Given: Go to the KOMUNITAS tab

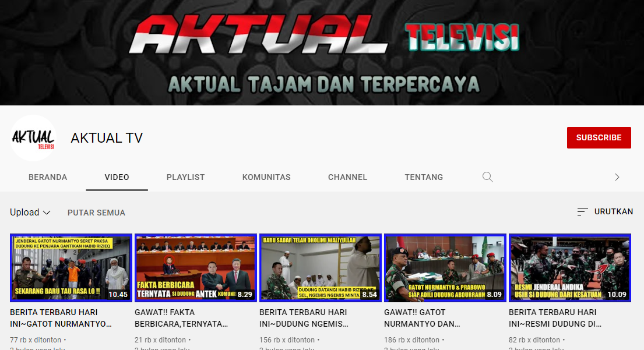Looking at the screenshot, I should (266, 177).
